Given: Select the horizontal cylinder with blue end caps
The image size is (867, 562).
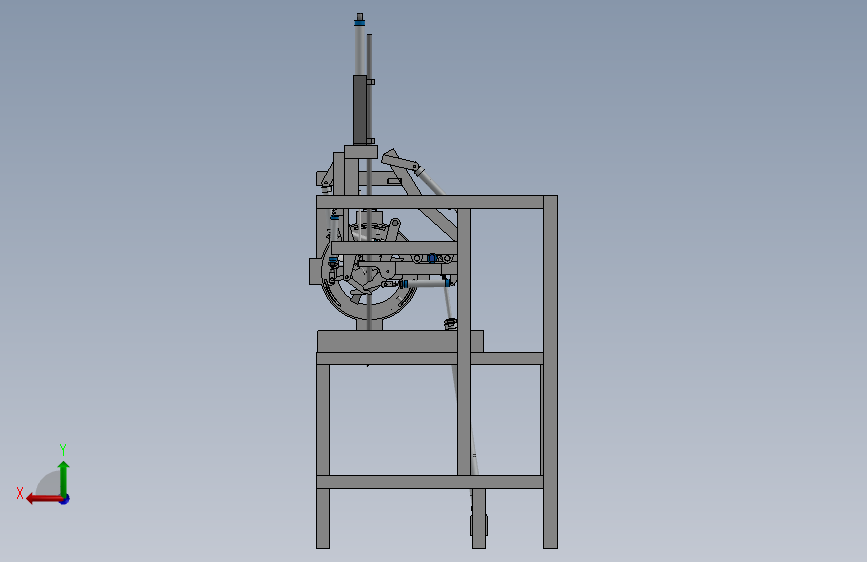Looking at the screenshot, I should click(x=426, y=283).
